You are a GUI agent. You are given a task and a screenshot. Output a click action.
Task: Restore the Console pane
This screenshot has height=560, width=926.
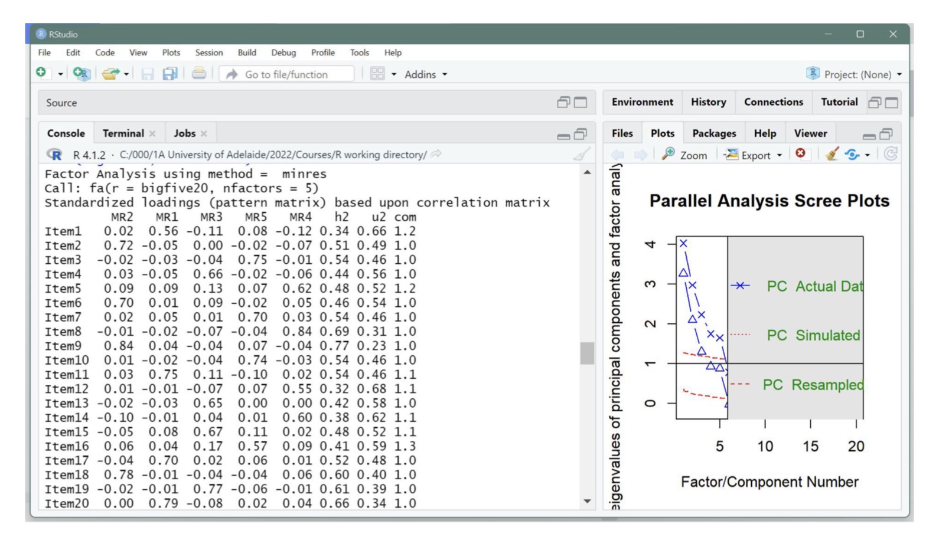(x=581, y=134)
